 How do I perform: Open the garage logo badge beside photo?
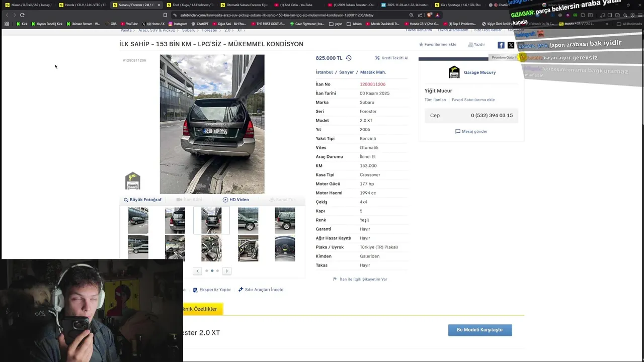pyautogui.click(x=133, y=181)
